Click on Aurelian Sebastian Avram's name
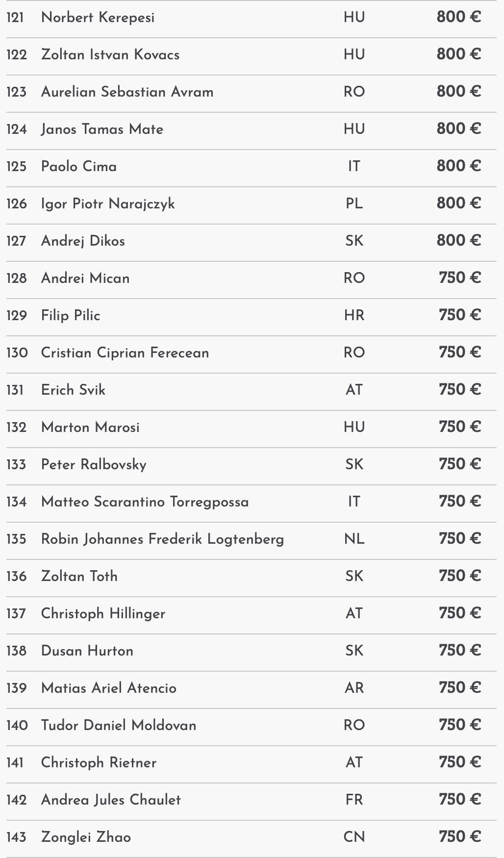 [x=127, y=92]
